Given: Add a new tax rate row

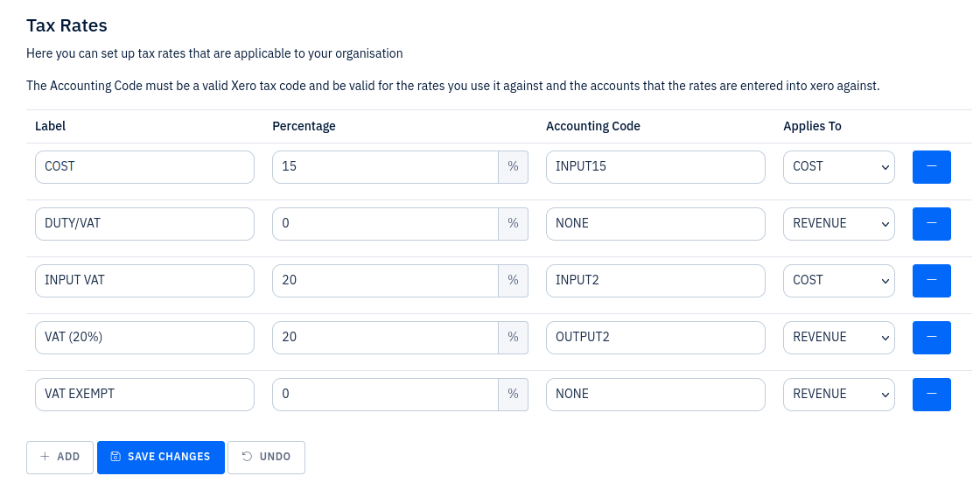Looking at the screenshot, I should click(60, 458).
